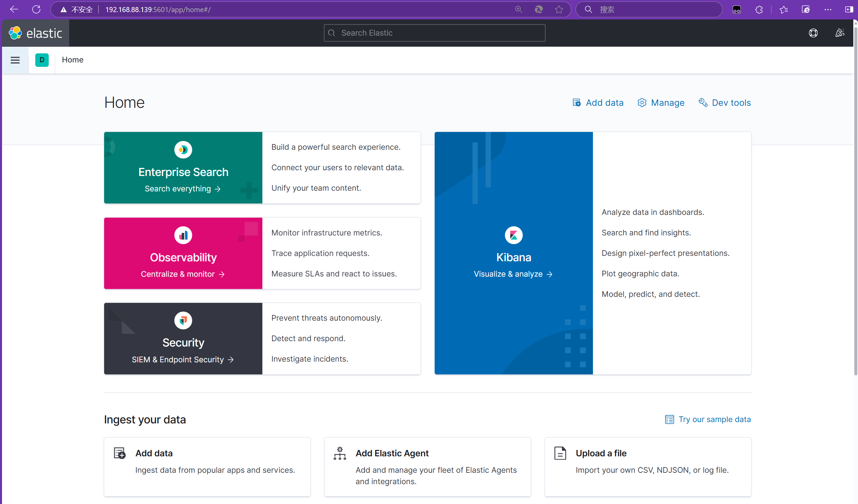
Task: Click the elastic logo
Action: click(x=36, y=33)
